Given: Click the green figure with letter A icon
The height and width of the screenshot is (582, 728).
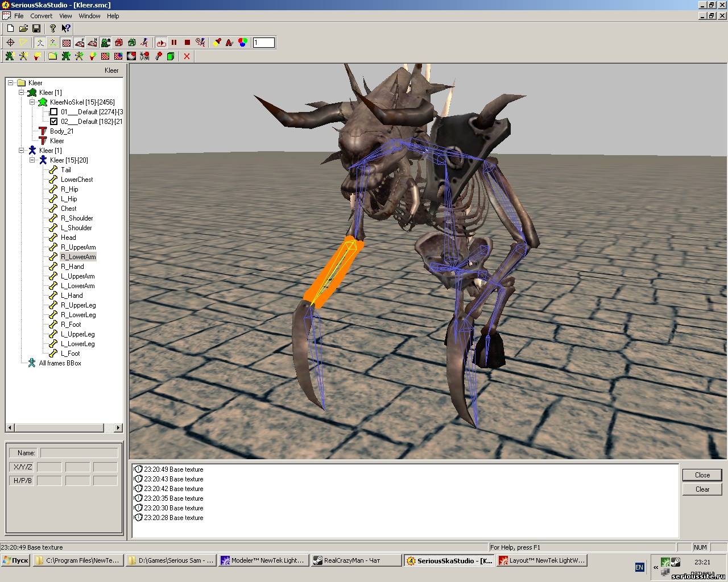Looking at the screenshot, I should [x=106, y=43].
